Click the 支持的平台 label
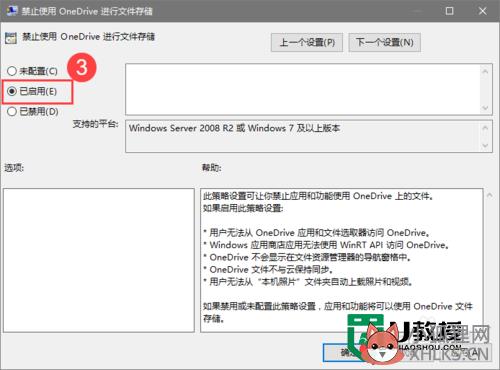The image size is (500, 370). (96, 124)
